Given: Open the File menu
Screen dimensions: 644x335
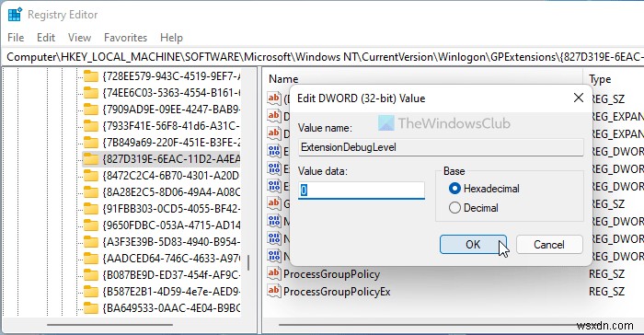Looking at the screenshot, I should point(16,38).
